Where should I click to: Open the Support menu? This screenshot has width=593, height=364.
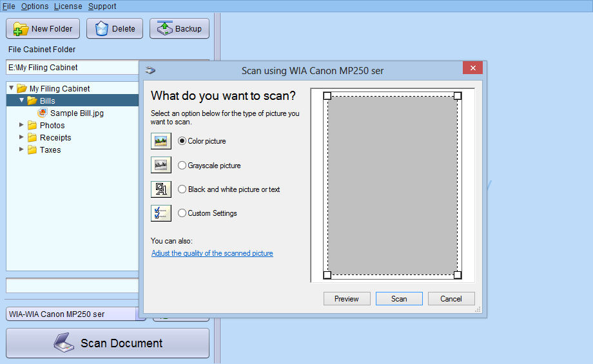click(x=102, y=6)
